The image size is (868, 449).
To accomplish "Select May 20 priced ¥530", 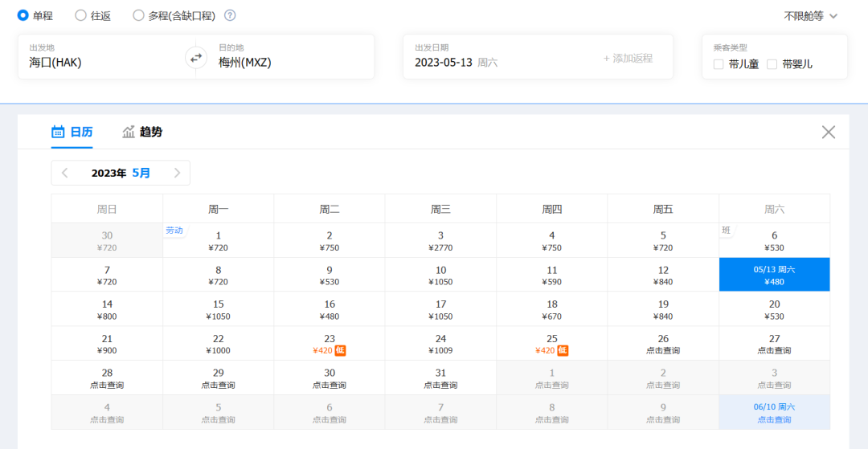I will 775,309.
